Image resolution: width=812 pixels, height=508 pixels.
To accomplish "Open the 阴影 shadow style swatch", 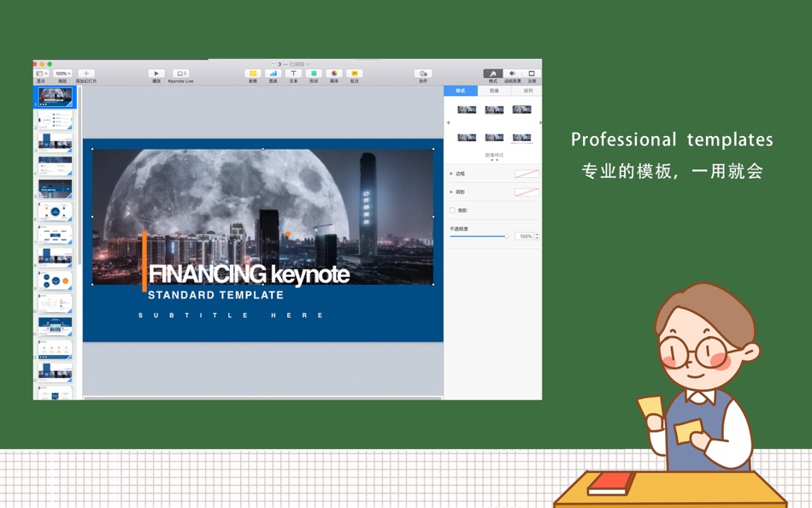I will 527,192.
